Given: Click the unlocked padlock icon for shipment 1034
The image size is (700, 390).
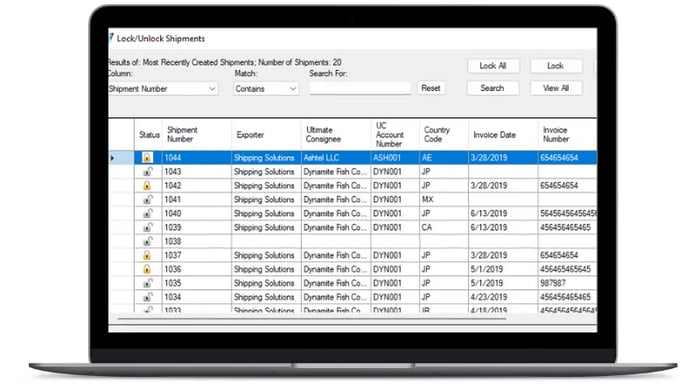Looking at the screenshot, I should click(x=148, y=297).
